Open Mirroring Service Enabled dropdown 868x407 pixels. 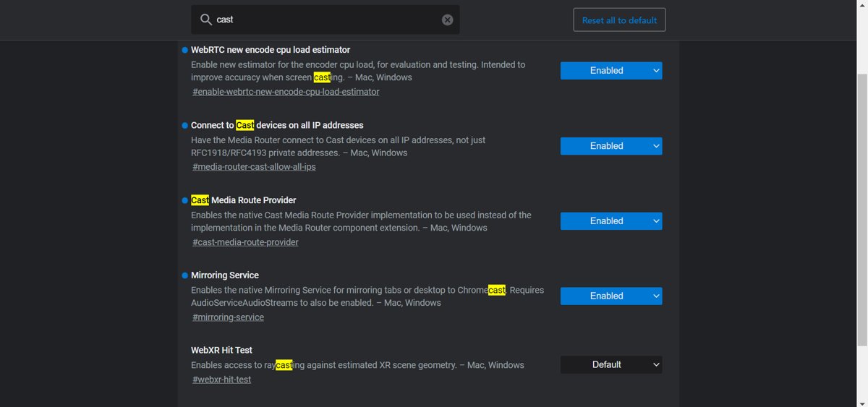(611, 296)
